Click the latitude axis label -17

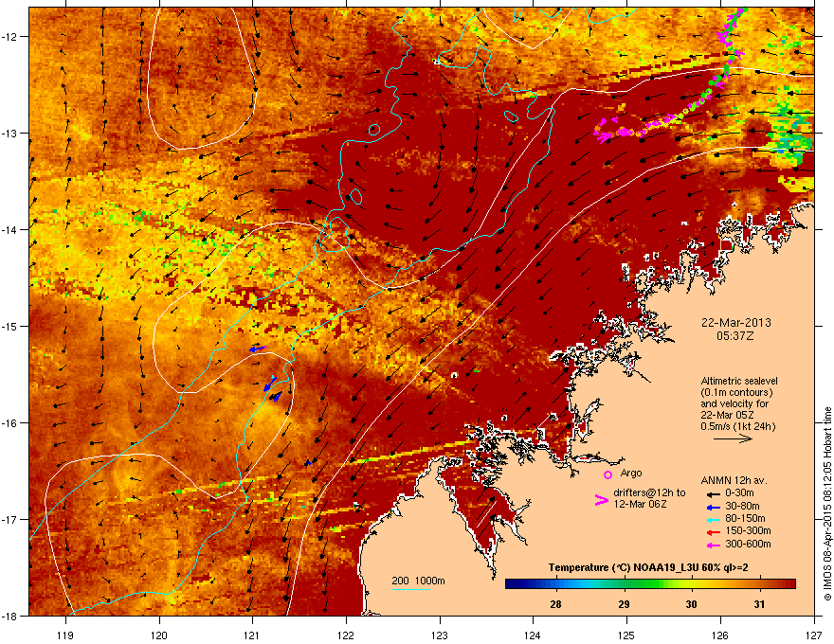[x=9, y=519]
